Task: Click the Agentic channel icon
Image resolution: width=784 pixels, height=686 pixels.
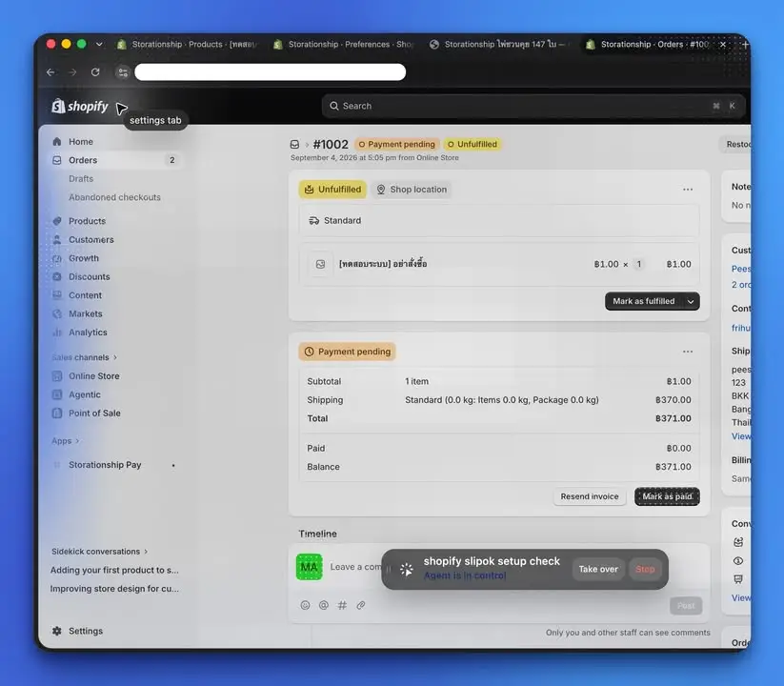Action: 57,394
